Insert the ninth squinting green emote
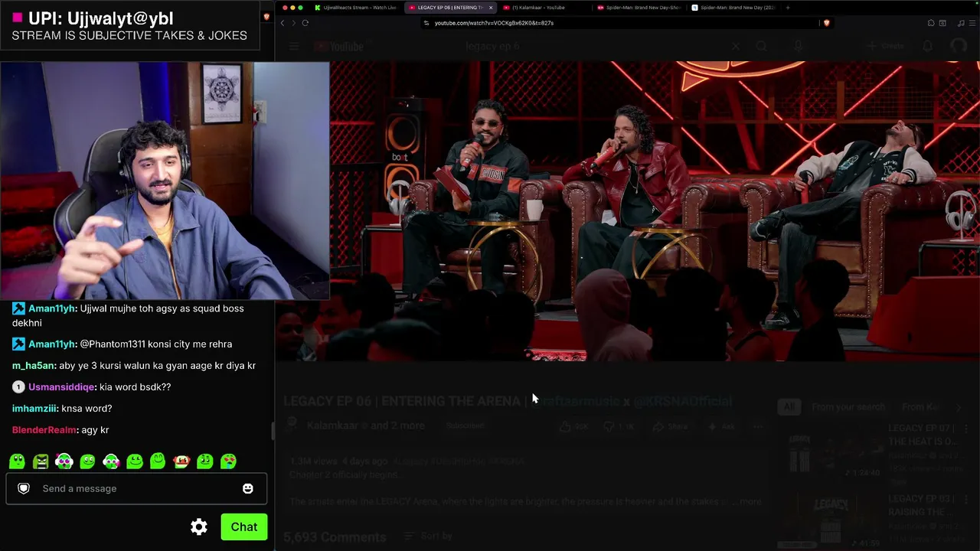The image size is (980, 551). (x=204, y=461)
